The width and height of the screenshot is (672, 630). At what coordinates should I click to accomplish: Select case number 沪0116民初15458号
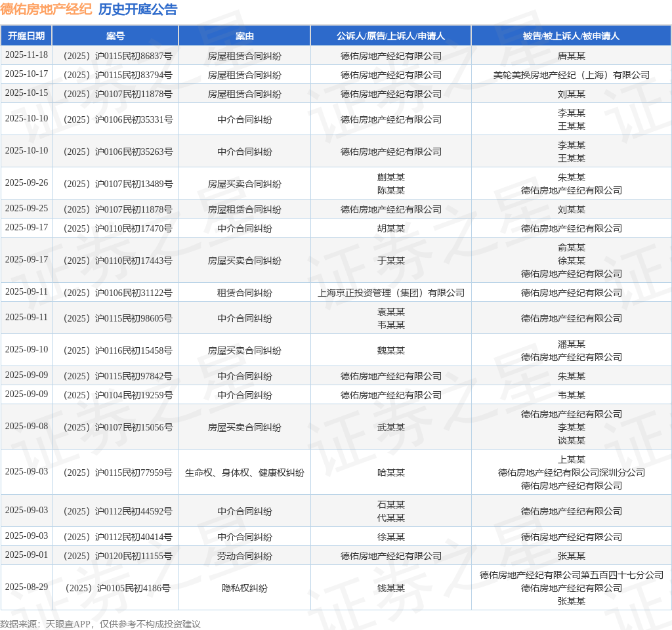click(118, 350)
